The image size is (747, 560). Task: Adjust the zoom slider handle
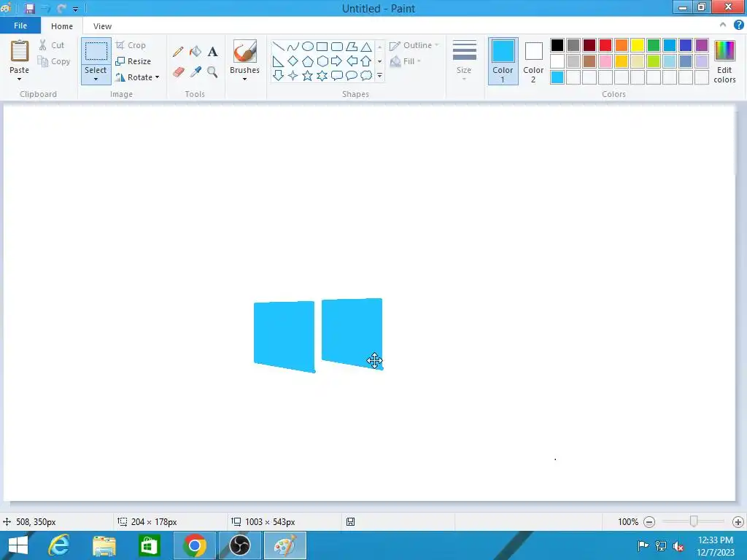click(694, 521)
